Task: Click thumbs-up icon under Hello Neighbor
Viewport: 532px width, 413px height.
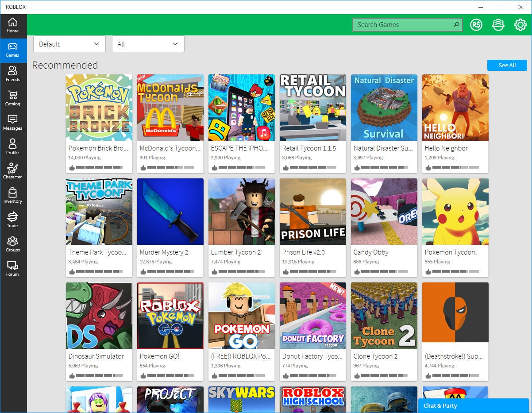Action: pyautogui.click(x=428, y=168)
